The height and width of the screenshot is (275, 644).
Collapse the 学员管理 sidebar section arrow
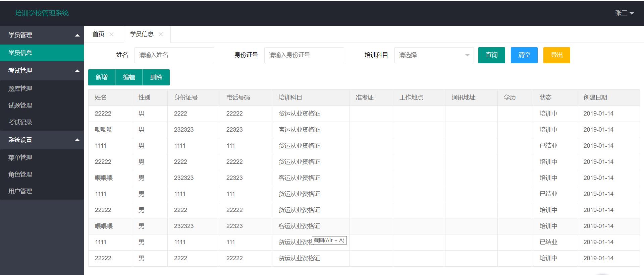[x=77, y=35]
